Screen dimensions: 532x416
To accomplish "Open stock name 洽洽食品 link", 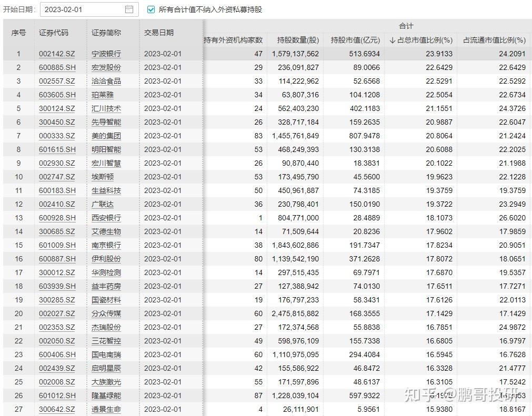I will coord(106,81).
